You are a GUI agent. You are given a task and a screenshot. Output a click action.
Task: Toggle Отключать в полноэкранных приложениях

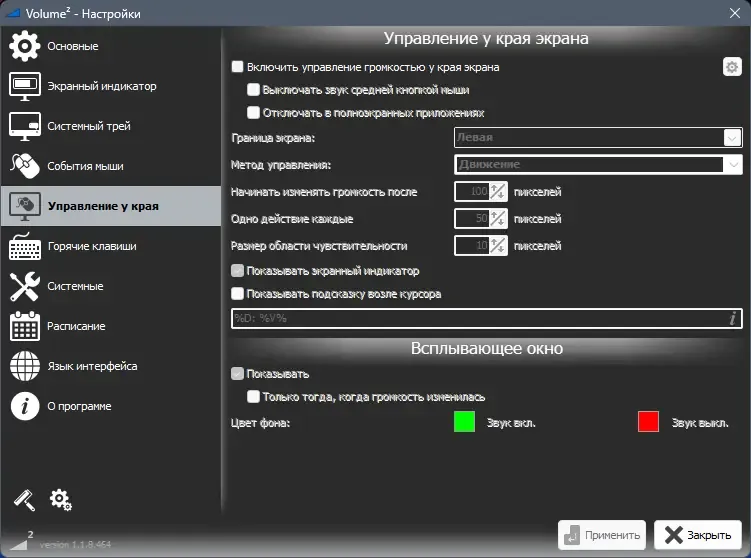tap(253, 113)
